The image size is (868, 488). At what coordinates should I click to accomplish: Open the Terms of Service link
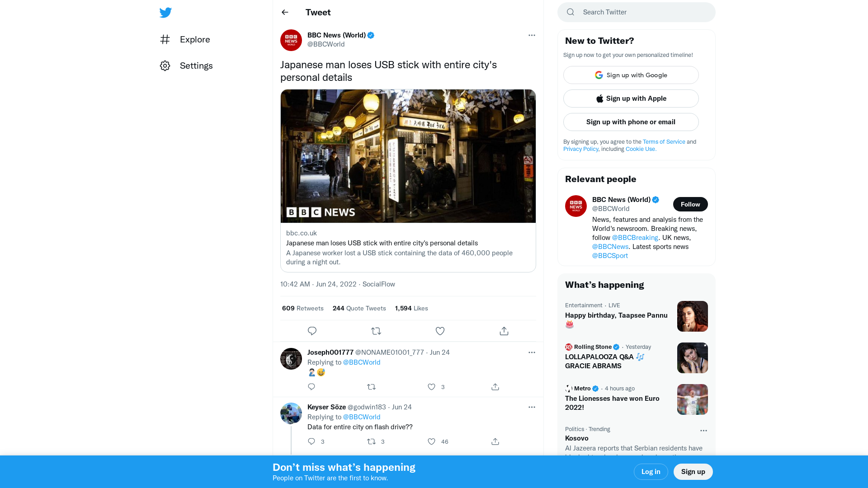point(664,142)
